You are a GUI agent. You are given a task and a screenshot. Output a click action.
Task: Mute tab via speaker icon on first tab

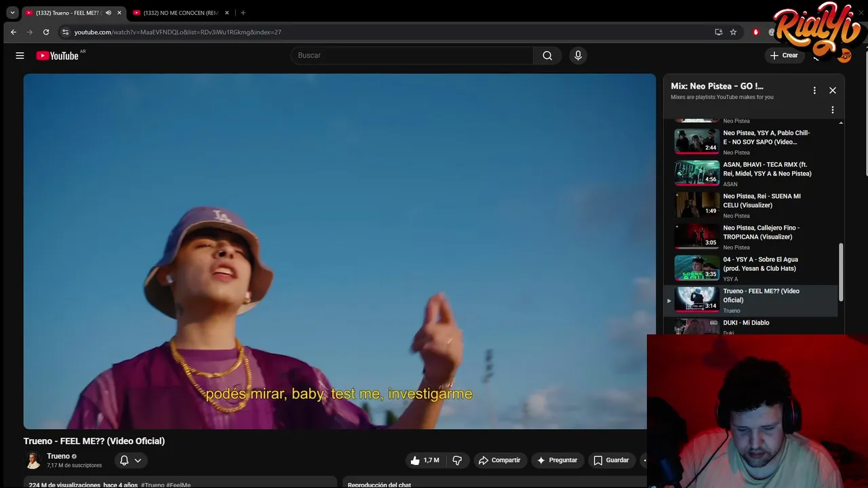(108, 12)
